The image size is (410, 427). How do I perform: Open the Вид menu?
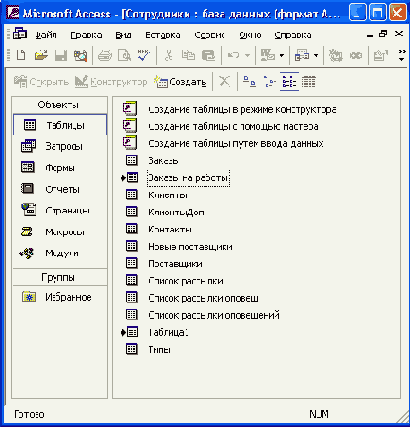[123, 35]
